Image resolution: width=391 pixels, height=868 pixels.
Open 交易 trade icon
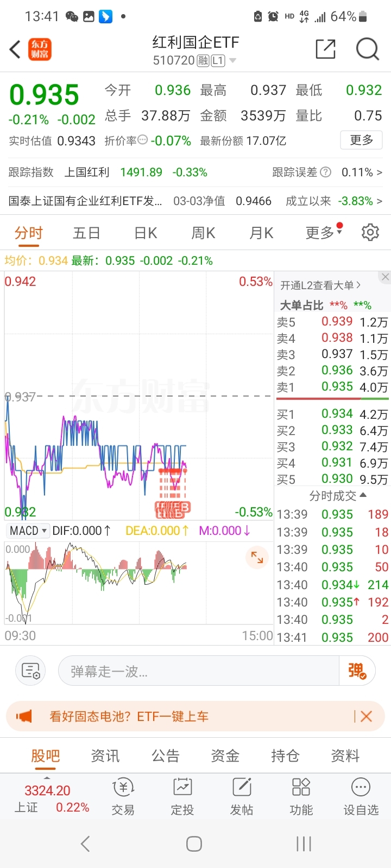pyautogui.click(x=123, y=796)
